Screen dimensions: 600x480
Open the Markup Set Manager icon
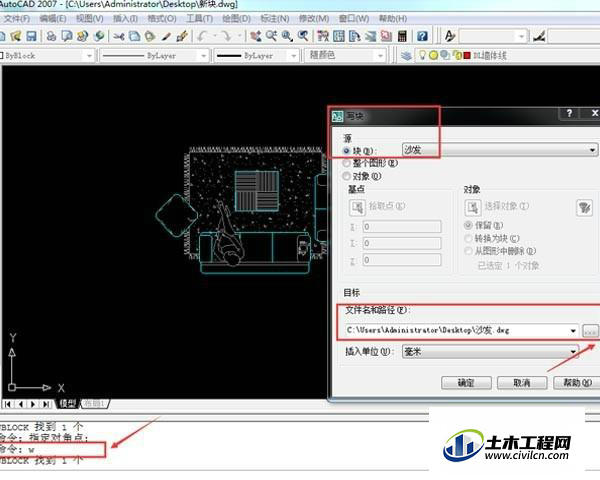point(386,36)
